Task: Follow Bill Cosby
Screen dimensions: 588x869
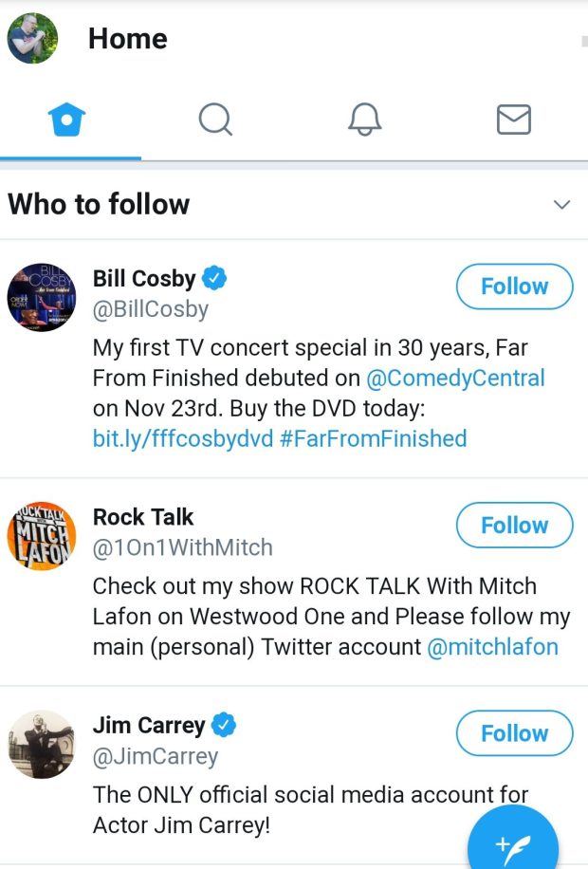Action: tap(514, 287)
